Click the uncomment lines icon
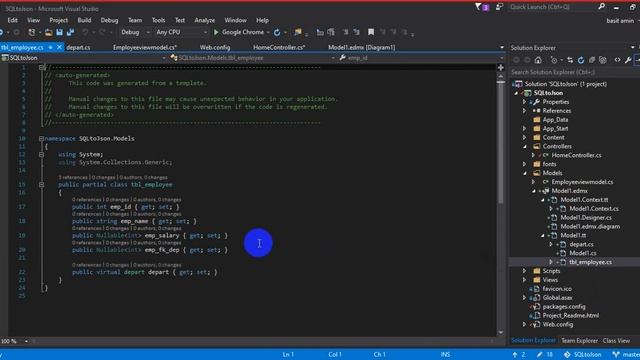640x360 pixels. pos(357,32)
